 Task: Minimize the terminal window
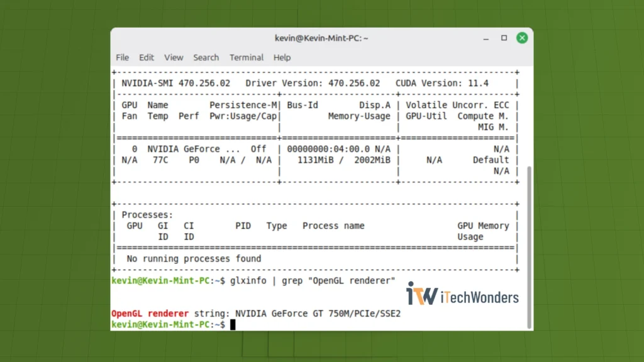coord(485,38)
